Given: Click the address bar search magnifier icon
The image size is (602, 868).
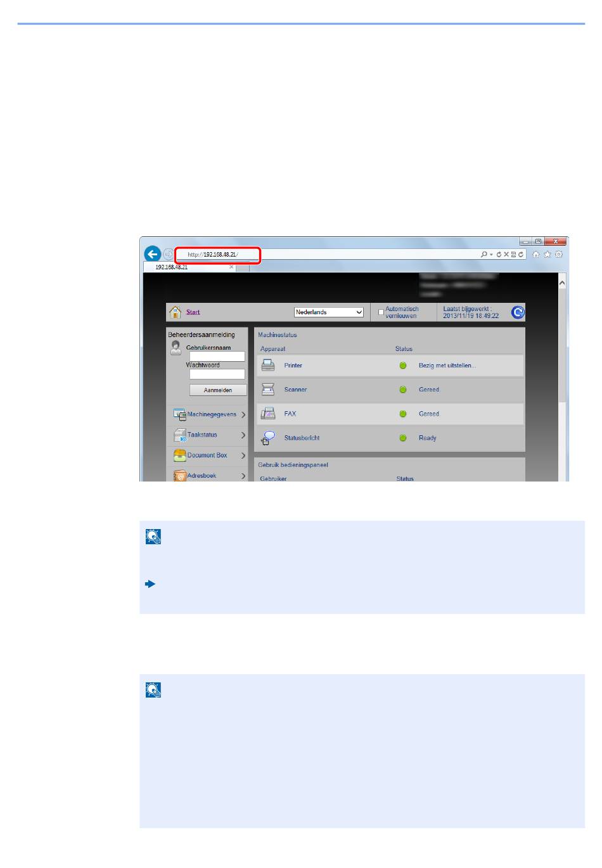Looking at the screenshot, I should point(484,254).
